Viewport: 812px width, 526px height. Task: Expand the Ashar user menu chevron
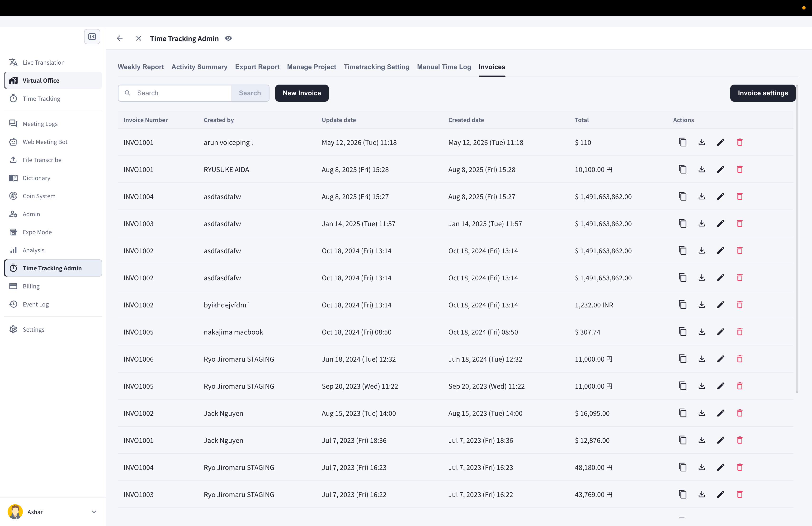pos(94,512)
